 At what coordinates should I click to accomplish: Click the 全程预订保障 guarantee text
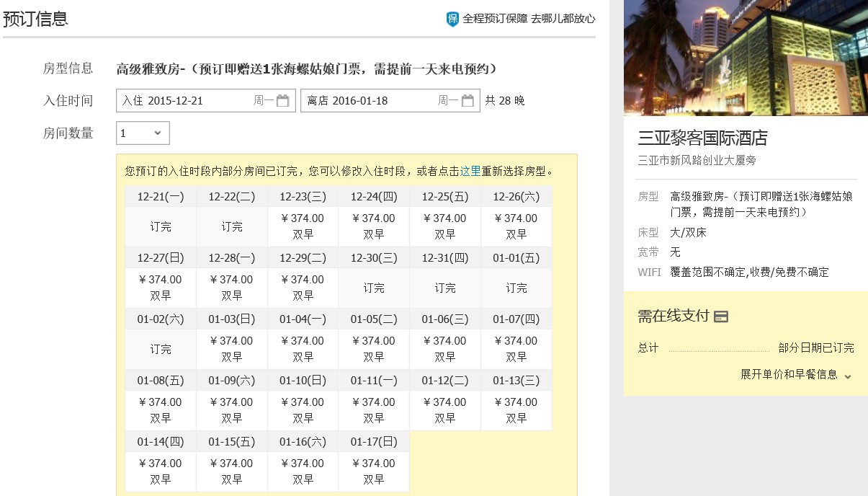[x=495, y=19]
